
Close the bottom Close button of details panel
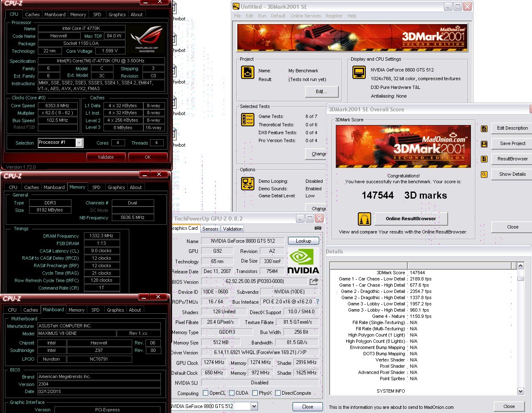click(509, 406)
